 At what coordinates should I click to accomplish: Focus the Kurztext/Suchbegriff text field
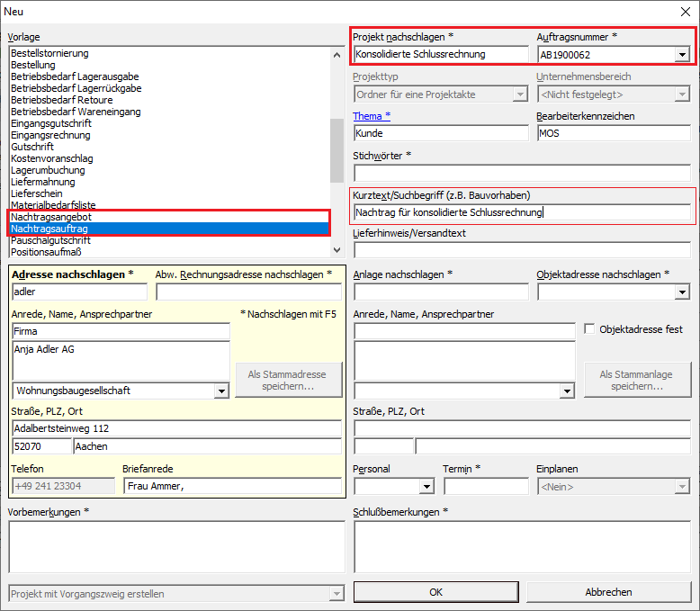522,213
